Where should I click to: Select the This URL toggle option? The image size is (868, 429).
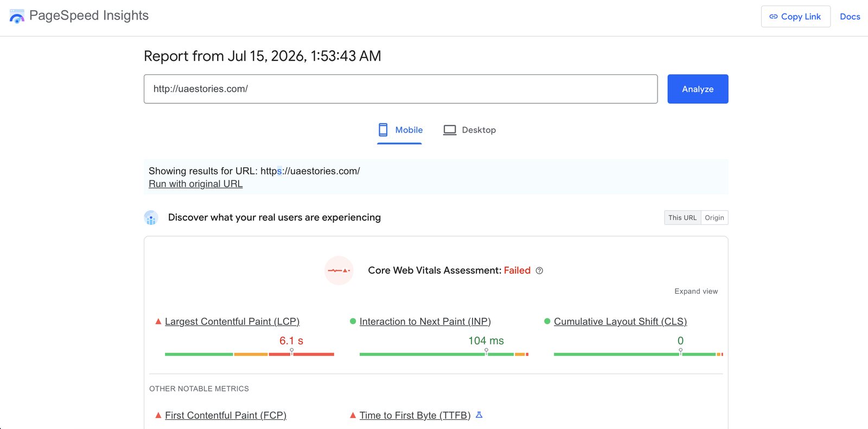[682, 218]
